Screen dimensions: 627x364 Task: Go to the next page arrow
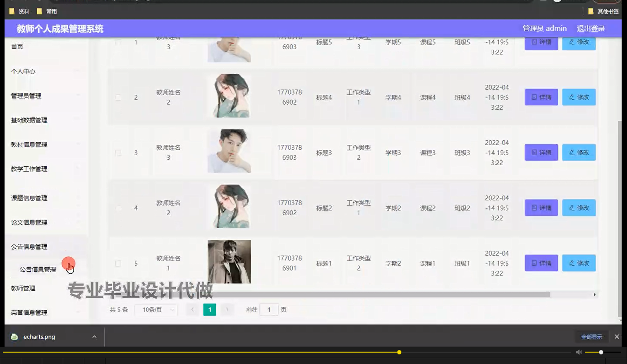click(227, 309)
